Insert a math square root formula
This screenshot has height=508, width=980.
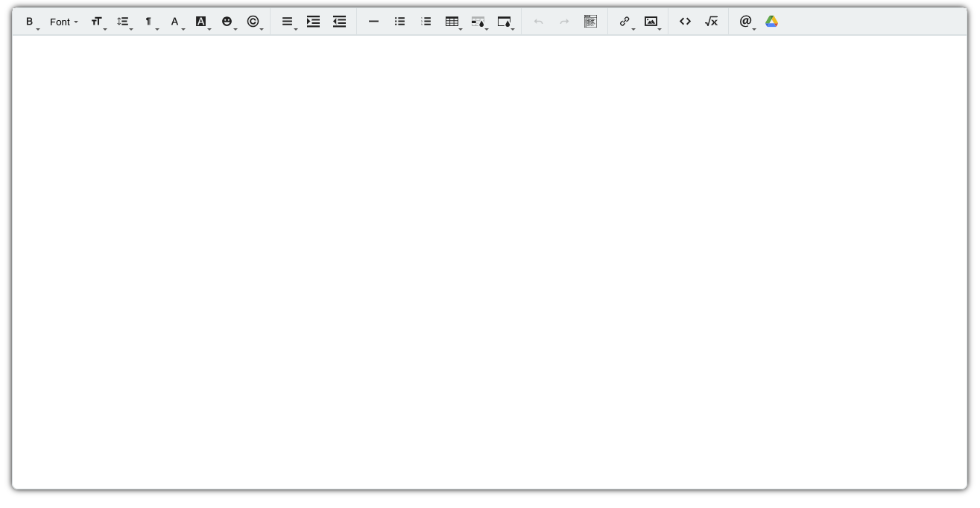click(712, 22)
